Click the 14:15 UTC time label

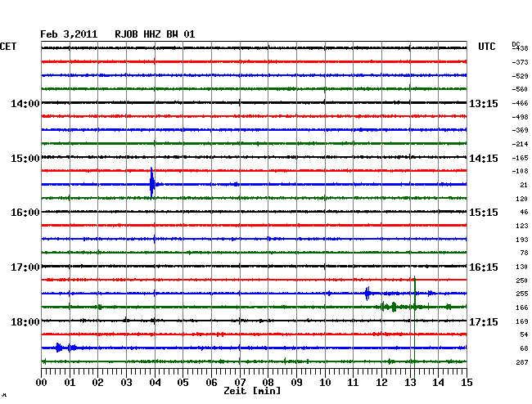(x=484, y=159)
